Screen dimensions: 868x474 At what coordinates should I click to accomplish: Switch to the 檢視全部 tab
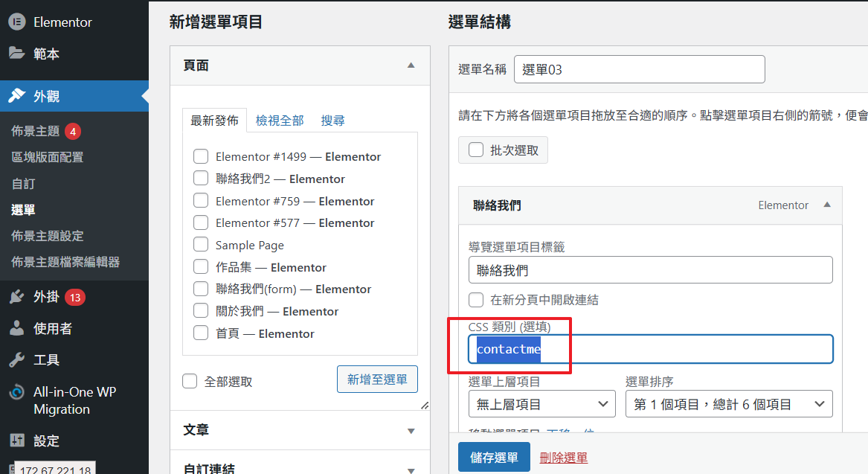pyautogui.click(x=280, y=120)
